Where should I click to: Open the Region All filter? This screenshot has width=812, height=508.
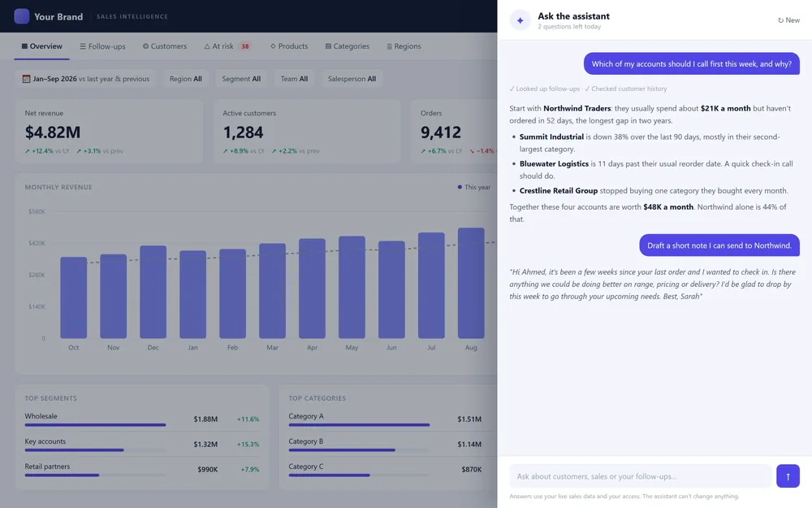tap(185, 79)
